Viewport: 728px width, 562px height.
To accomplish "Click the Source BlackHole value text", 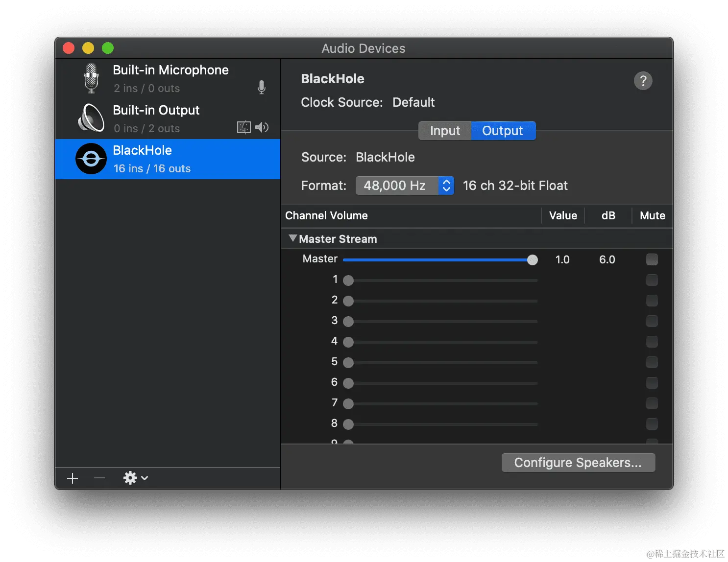I will [x=385, y=157].
